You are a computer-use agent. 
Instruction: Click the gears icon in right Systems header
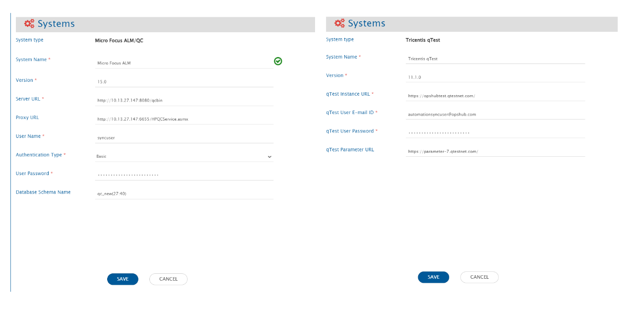339,23
